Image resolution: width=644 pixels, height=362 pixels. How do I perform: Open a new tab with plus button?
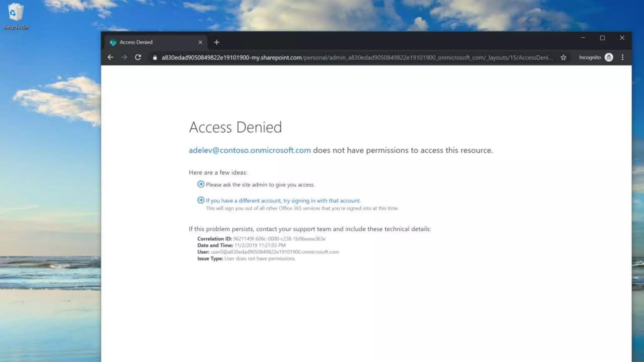(216, 42)
